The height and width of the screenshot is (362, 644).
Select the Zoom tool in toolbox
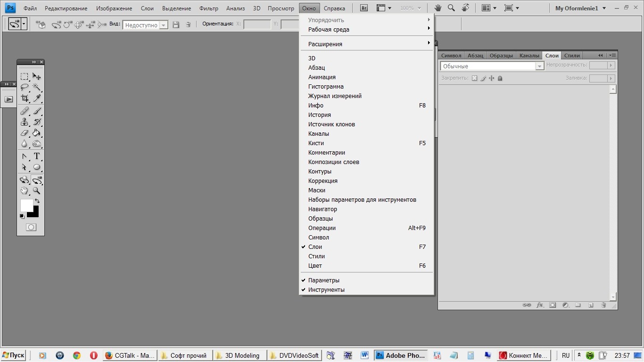37,191
